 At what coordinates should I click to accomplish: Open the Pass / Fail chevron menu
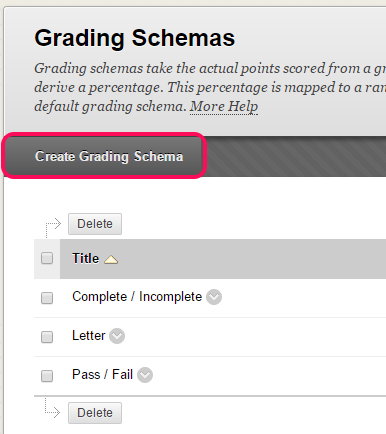tap(145, 375)
